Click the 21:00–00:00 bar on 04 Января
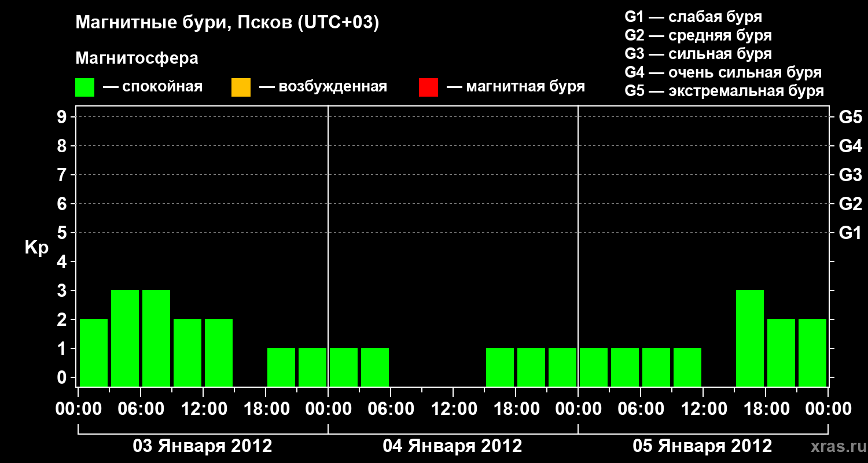The height and width of the screenshot is (463, 868). [x=562, y=367]
